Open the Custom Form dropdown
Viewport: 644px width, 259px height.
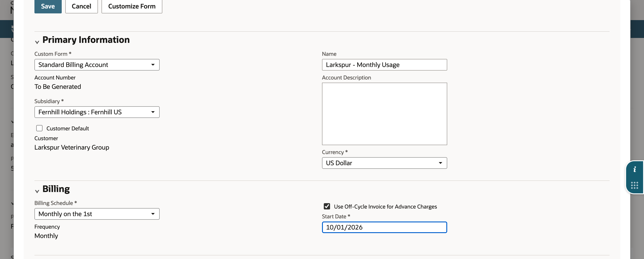(97, 65)
